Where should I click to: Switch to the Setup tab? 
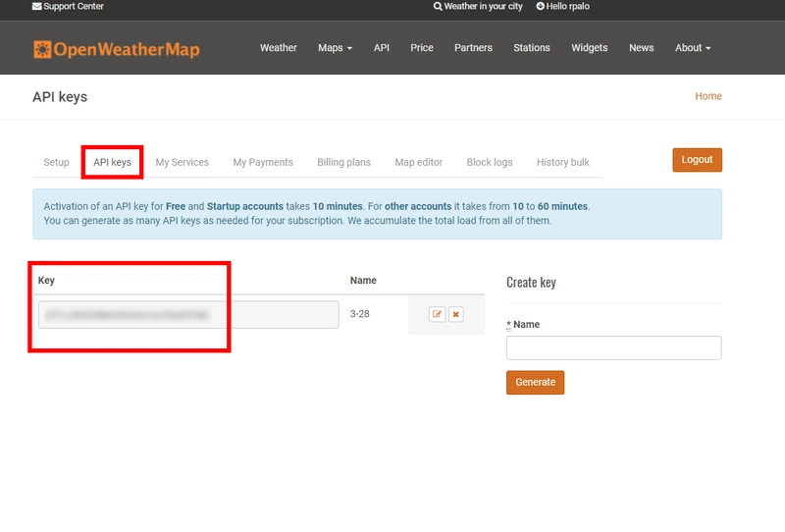tap(56, 162)
